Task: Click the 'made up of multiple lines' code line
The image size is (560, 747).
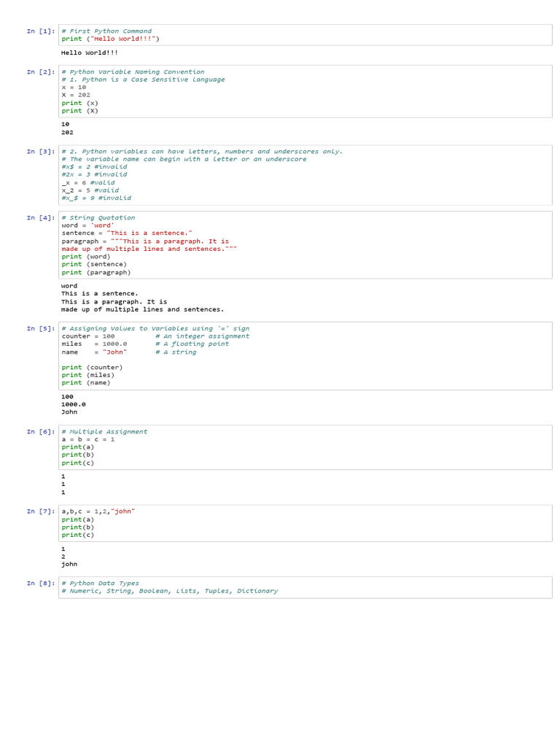Action: click(x=149, y=249)
